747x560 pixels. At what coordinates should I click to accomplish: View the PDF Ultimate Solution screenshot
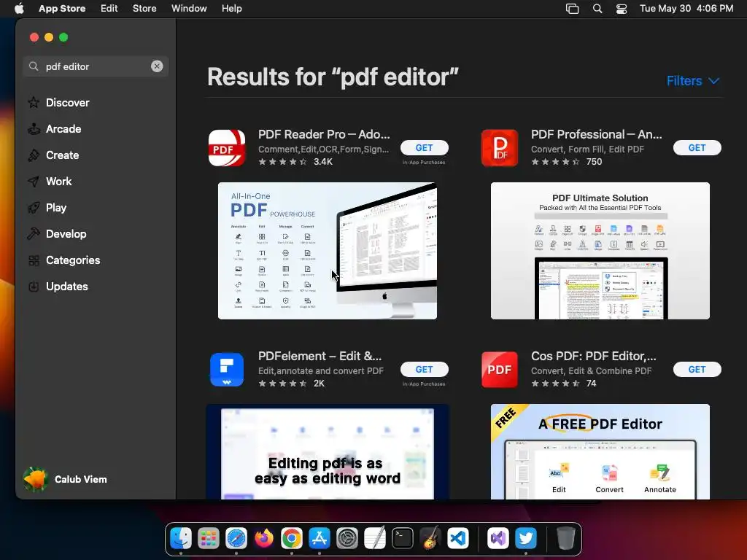coord(600,251)
